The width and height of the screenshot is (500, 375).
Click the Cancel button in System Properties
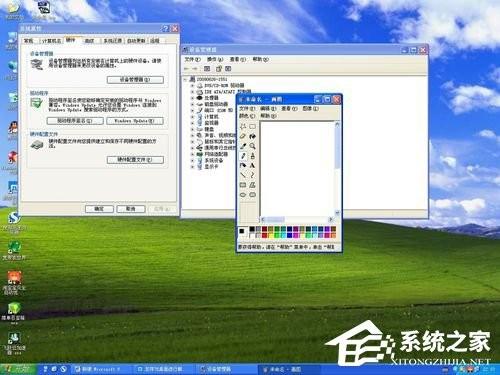[131, 209]
